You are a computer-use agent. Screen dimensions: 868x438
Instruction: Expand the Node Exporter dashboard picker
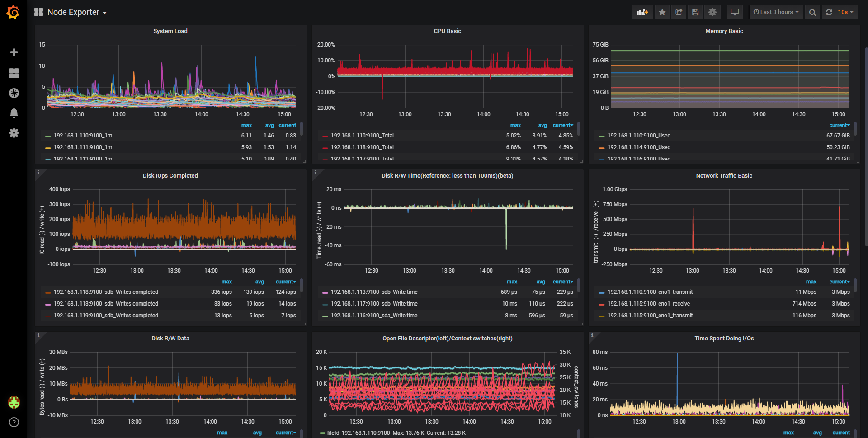point(71,12)
